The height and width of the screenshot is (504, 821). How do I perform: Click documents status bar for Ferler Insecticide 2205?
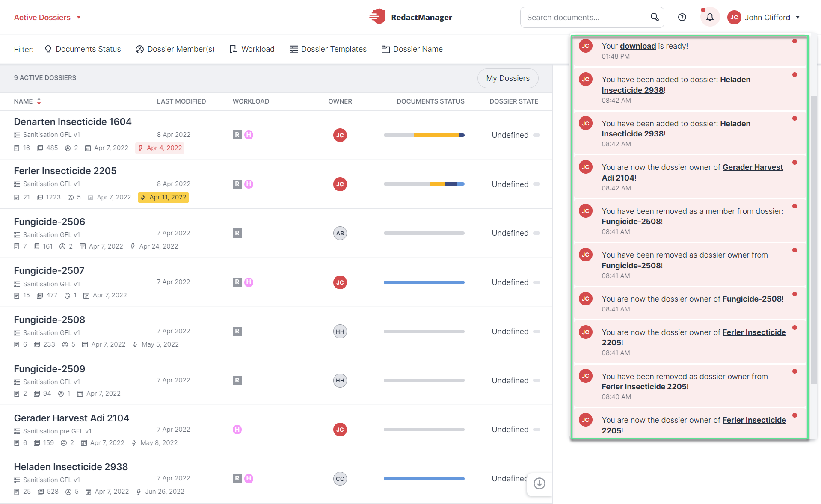(424, 184)
